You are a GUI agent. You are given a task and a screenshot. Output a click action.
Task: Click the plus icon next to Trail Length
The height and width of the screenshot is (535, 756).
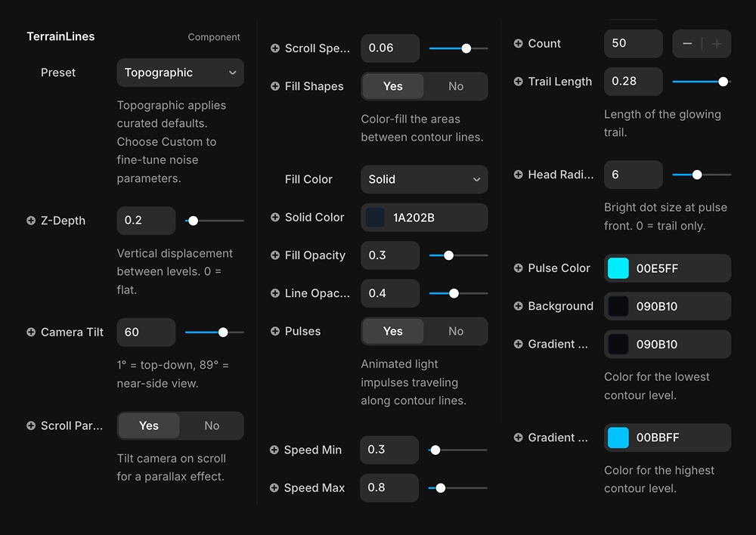(519, 82)
